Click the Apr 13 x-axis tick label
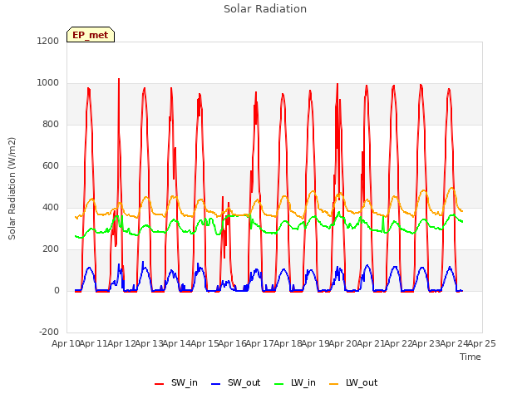532x399 pixels. 149,343
